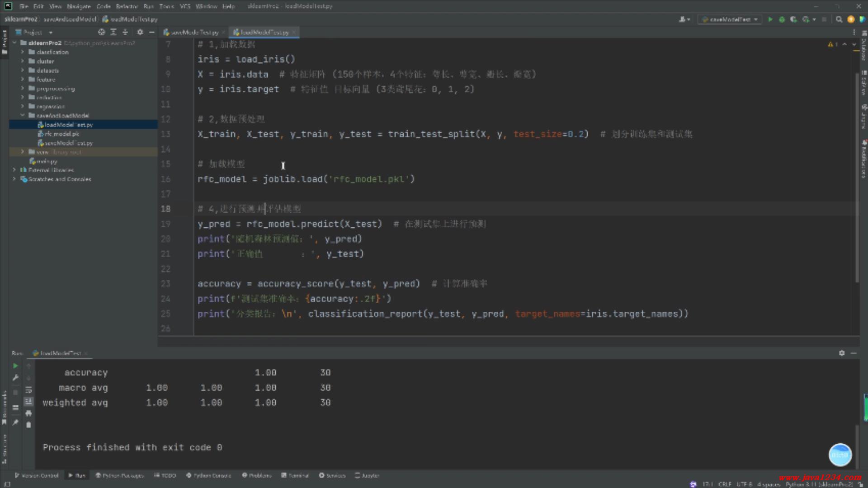Click the Debug bug icon
Image resolution: width=868 pixels, height=488 pixels.
tap(782, 19)
